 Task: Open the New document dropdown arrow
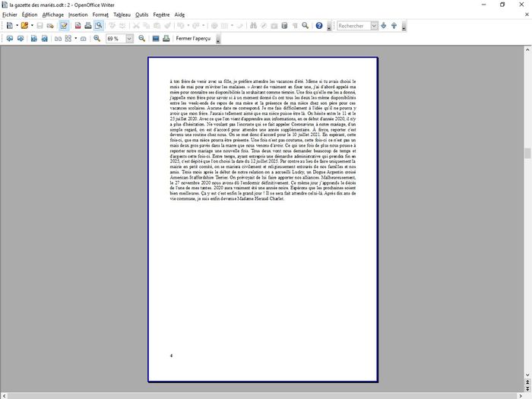point(17,25)
